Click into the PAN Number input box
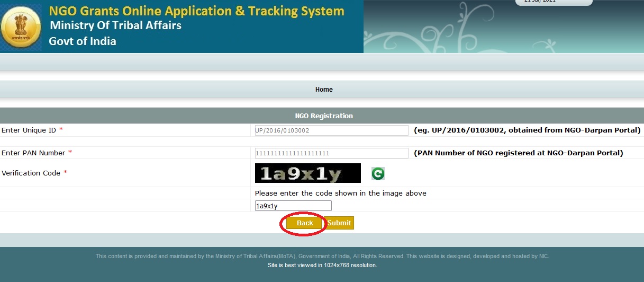 point(331,153)
